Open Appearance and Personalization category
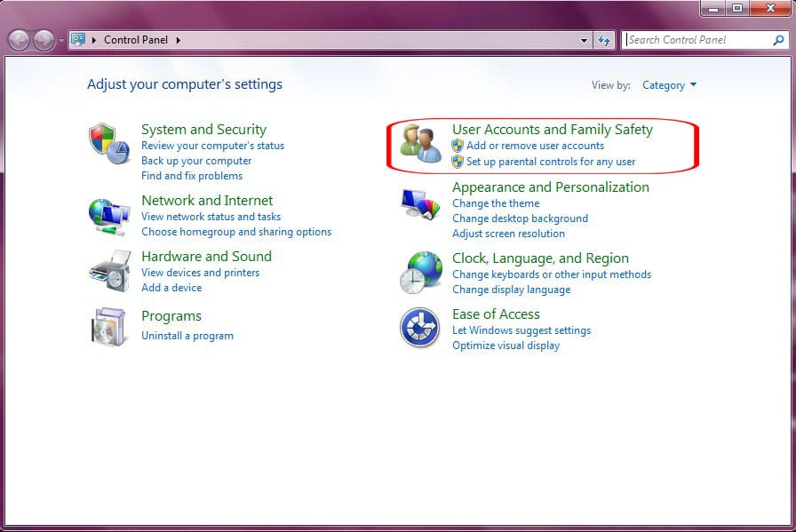This screenshot has height=532, width=796. click(x=550, y=187)
